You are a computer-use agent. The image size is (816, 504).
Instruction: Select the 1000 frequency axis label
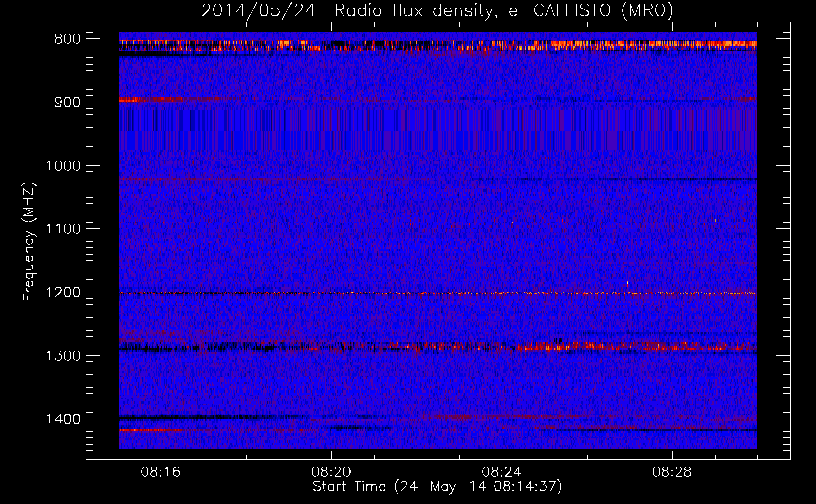[63, 166]
